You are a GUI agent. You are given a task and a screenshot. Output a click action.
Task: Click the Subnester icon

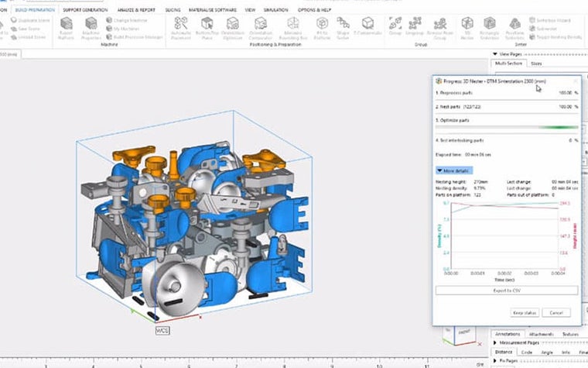(532, 29)
